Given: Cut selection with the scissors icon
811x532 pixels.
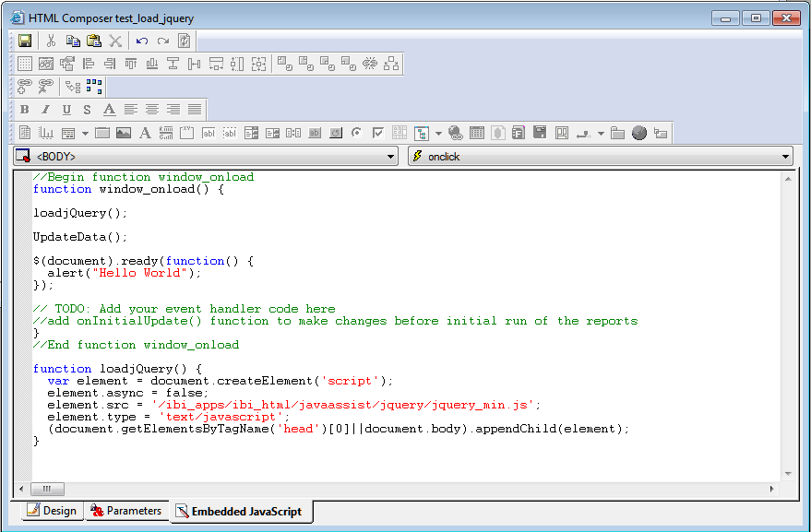Looking at the screenshot, I should click(x=51, y=41).
